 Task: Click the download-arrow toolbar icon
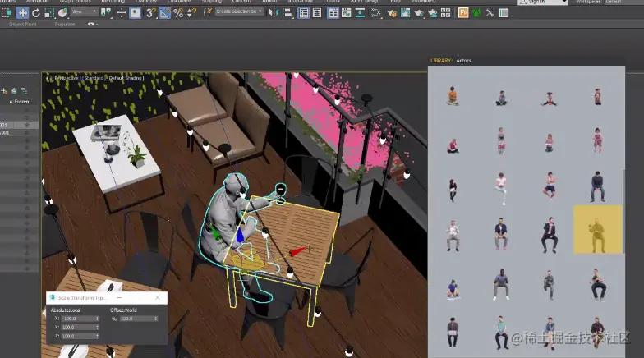pos(360,13)
